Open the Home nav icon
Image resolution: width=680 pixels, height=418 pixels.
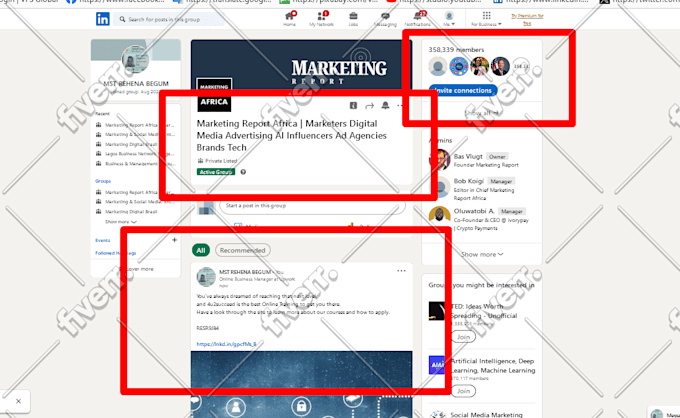(x=289, y=18)
